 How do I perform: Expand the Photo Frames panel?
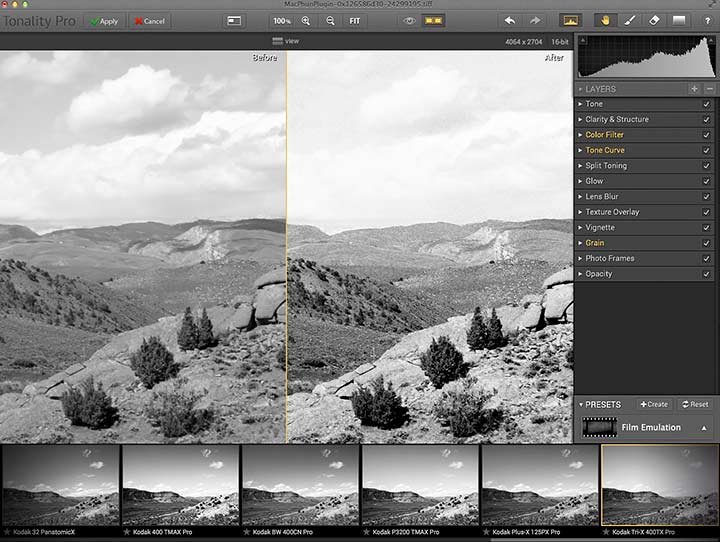click(580, 259)
